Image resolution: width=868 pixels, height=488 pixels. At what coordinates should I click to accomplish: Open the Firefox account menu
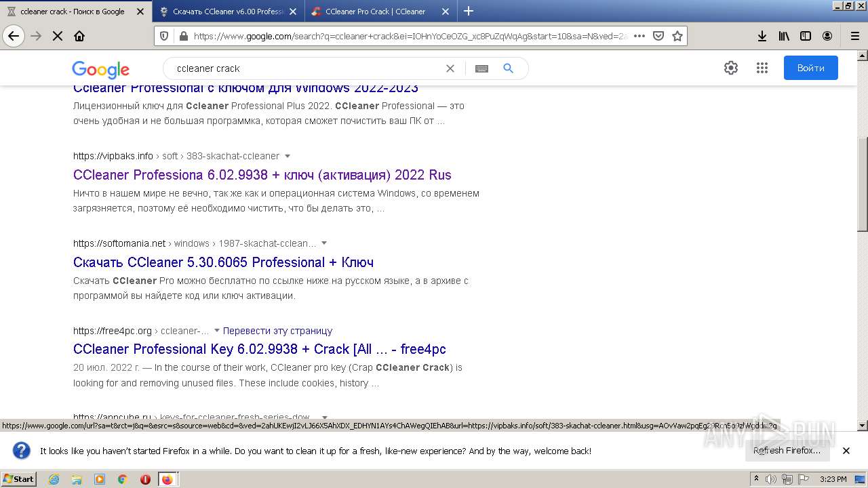click(827, 36)
